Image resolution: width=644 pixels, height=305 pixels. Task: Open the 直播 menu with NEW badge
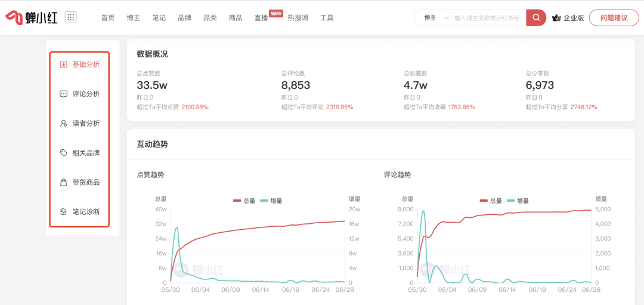click(261, 18)
